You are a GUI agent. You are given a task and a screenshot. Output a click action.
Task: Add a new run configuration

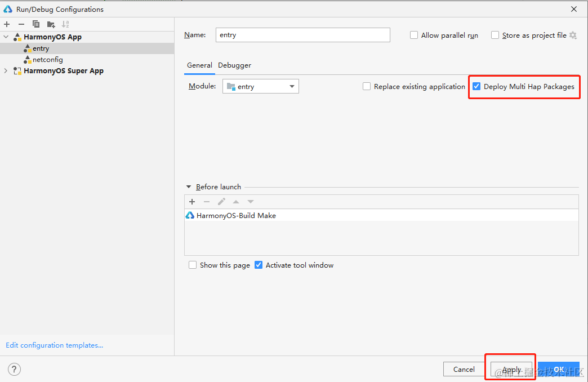[7, 24]
